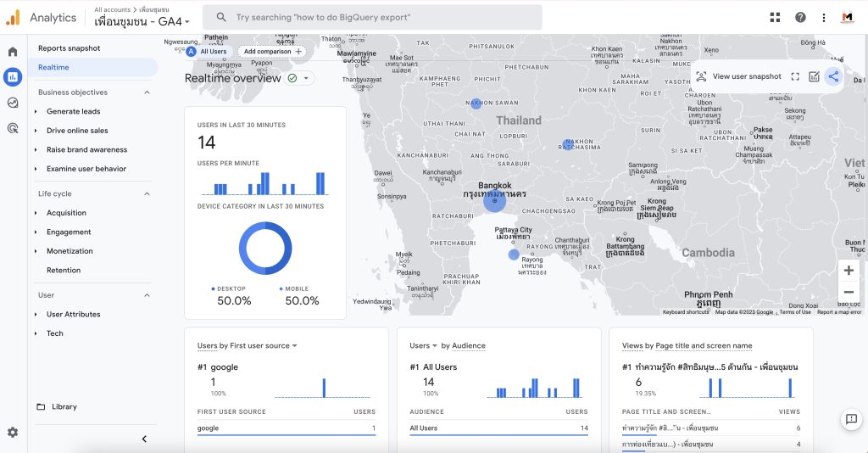
Task: Expand map to fullscreen icon
Action: (795, 76)
